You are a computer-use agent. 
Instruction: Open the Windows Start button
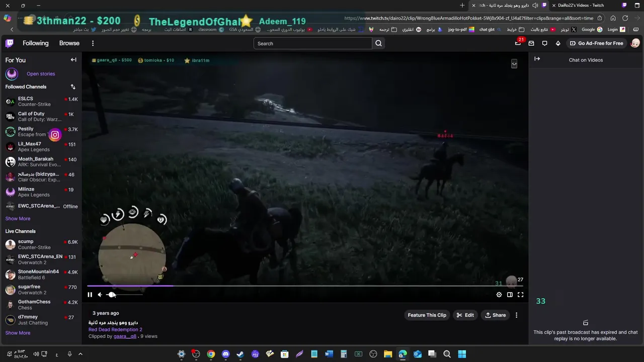click(462, 354)
